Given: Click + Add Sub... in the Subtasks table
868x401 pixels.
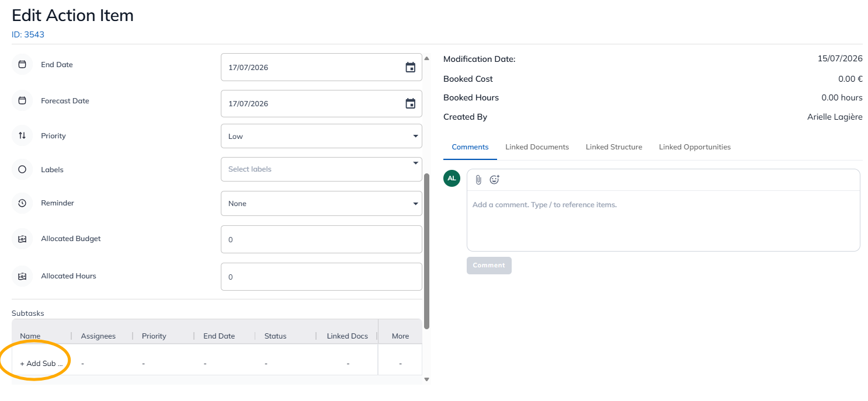Looking at the screenshot, I should 41,364.
